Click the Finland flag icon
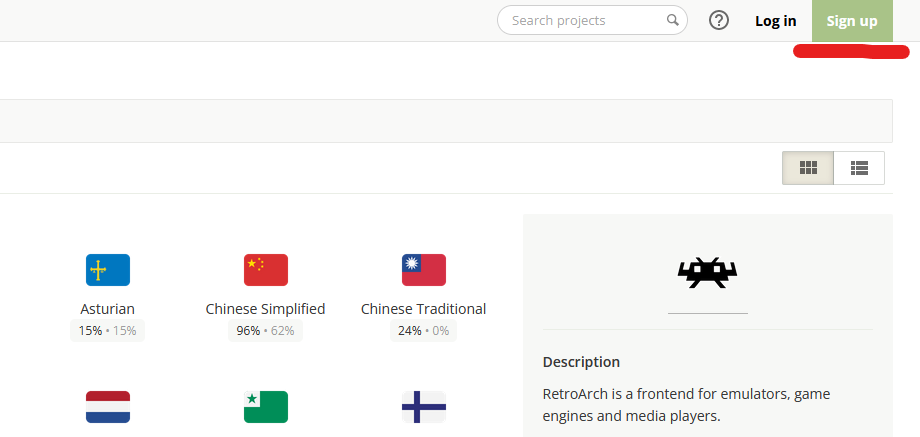 click(x=424, y=406)
